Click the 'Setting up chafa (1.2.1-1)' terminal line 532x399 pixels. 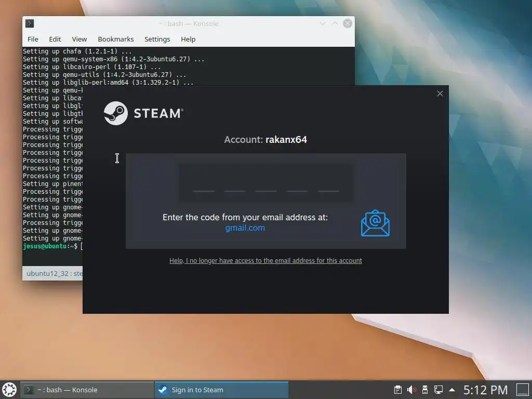[77, 51]
